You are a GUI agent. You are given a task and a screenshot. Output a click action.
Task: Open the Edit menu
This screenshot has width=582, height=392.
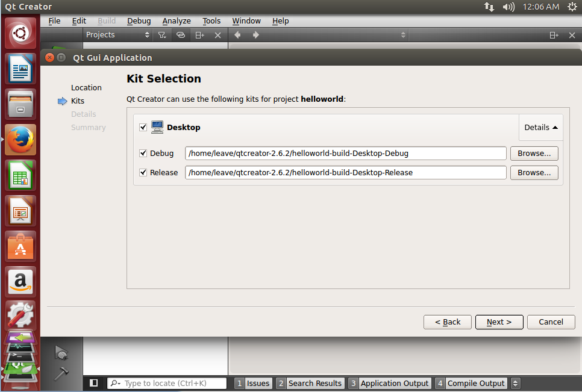[x=79, y=21]
